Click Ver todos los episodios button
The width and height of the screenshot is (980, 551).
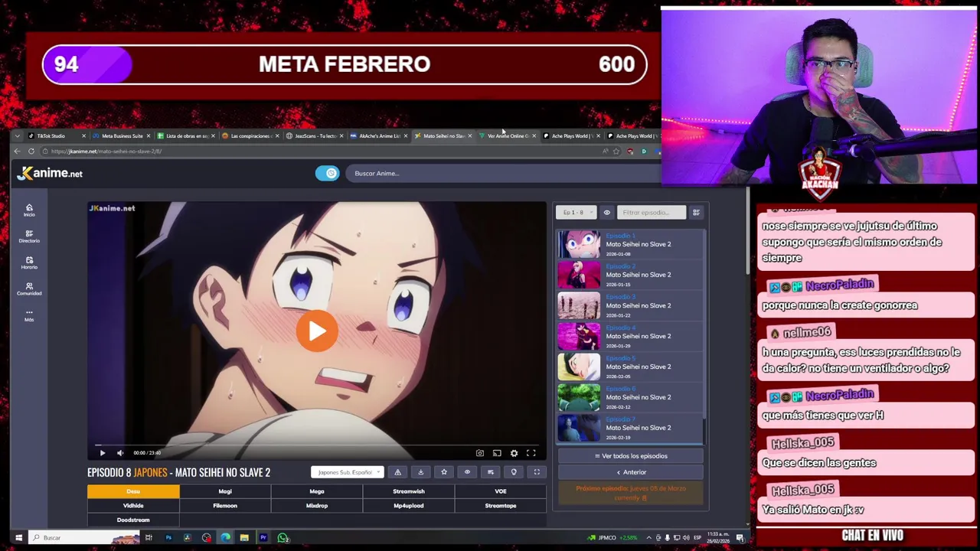(631, 456)
